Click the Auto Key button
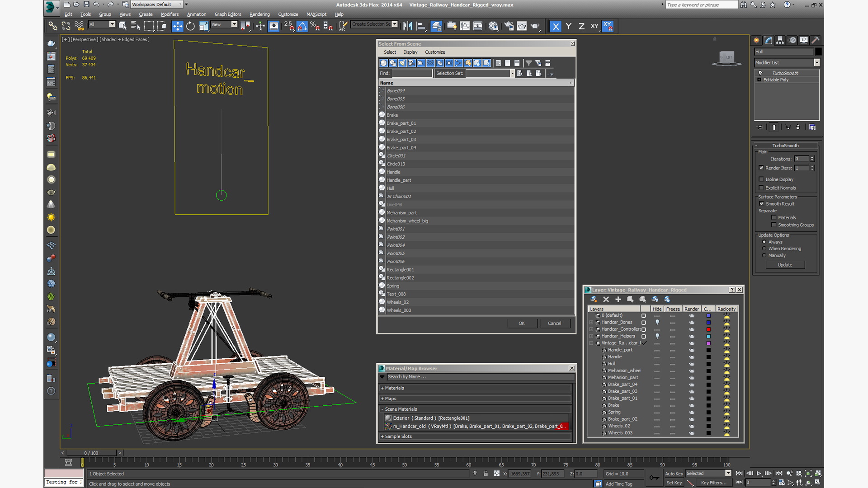Viewport: 868px width, 488px height. click(674, 474)
